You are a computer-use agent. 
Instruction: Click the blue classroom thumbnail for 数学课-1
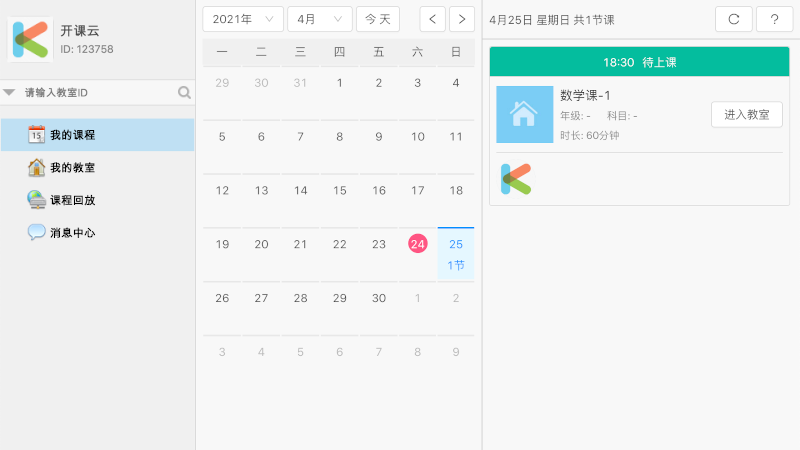pyautogui.click(x=524, y=114)
